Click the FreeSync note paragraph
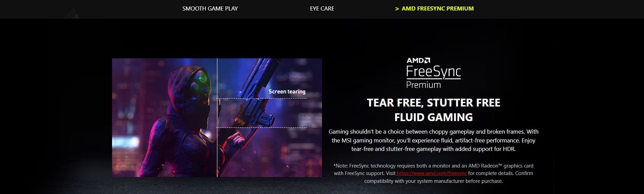The image size is (644, 194). pos(433,173)
